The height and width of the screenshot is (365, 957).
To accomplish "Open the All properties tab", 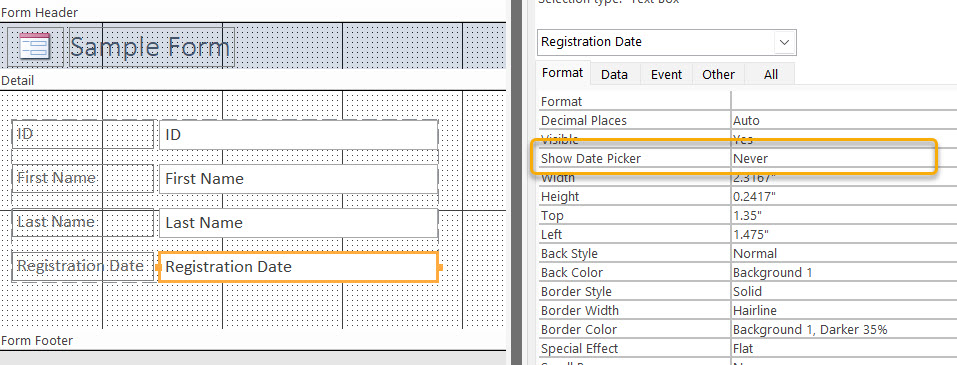I will [x=771, y=74].
